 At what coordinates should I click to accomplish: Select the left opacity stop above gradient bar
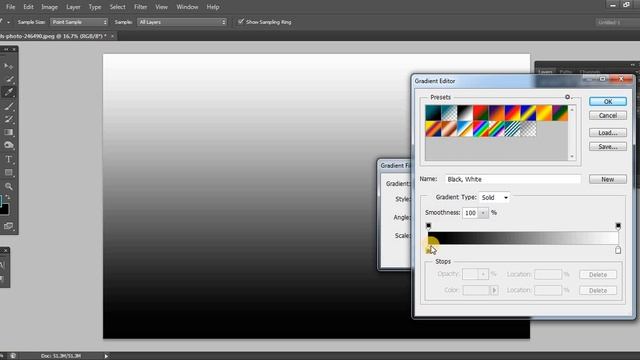pos(428,226)
